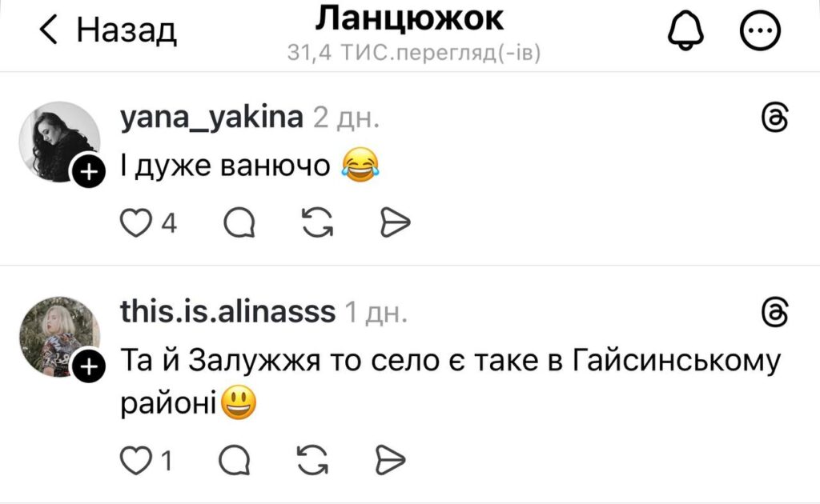
Task: Follow yana_yakina using plus badge
Action: coord(88,170)
